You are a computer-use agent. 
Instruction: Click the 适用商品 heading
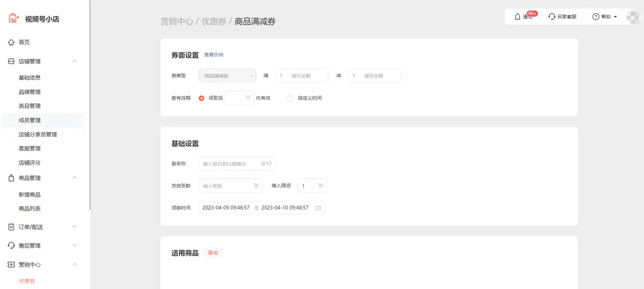click(185, 253)
